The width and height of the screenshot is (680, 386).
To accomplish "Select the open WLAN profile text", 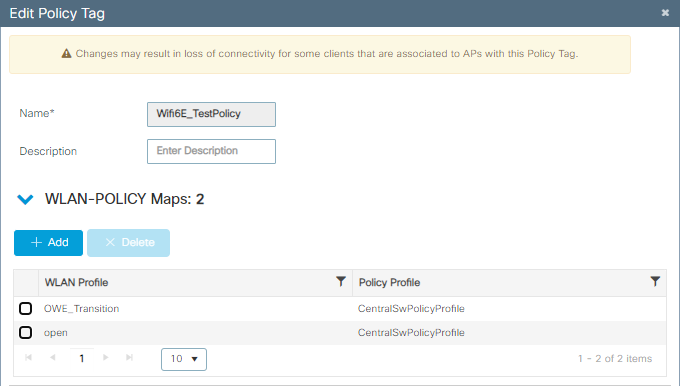I will (x=56, y=333).
